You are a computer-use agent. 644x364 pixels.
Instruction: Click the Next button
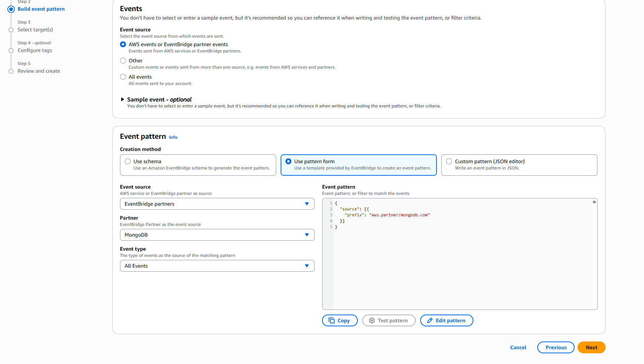591,347
